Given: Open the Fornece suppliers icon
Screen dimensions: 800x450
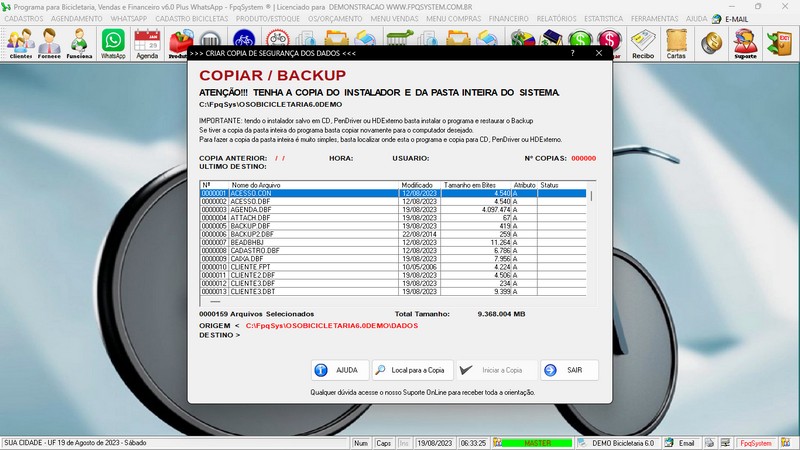Looking at the screenshot, I should coord(49,44).
